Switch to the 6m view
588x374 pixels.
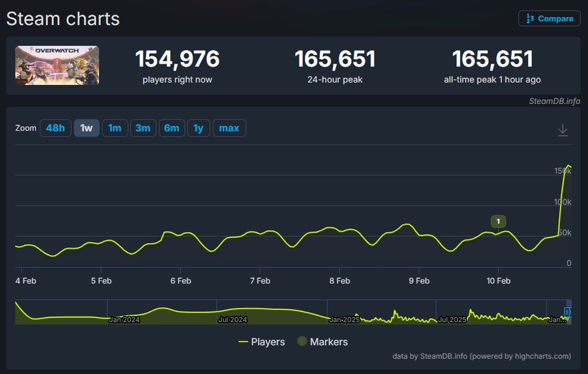[x=172, y=128]
